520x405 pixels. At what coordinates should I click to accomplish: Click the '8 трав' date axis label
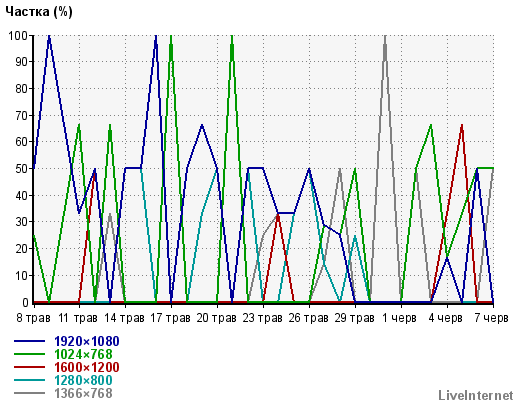coord(33,318)
